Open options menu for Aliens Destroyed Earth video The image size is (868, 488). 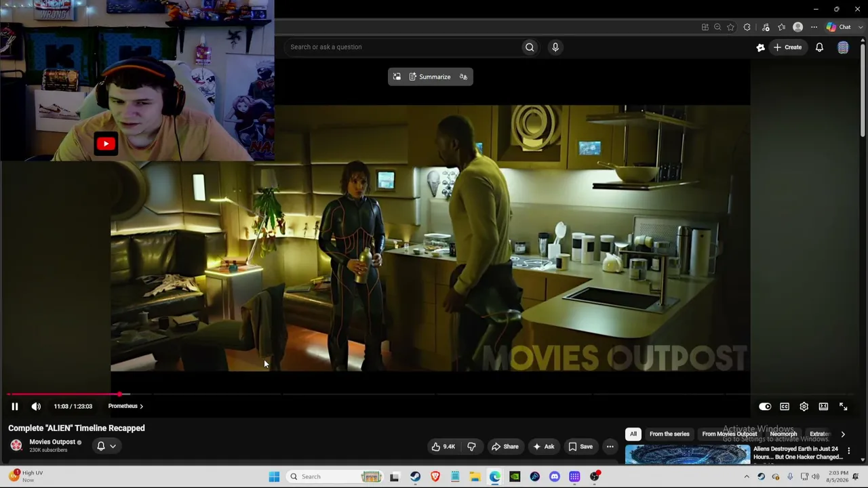click(848, 451)
